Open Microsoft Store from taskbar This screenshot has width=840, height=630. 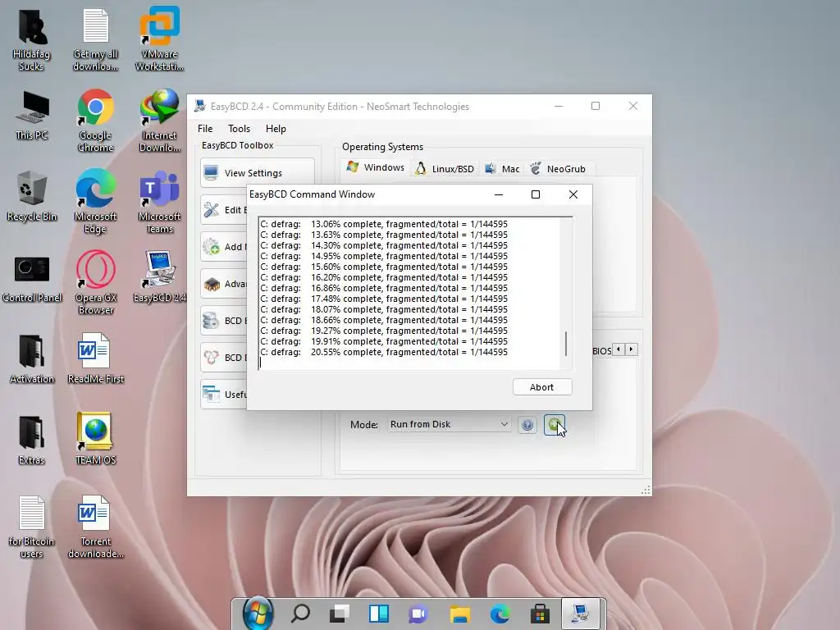pos(540,614)
